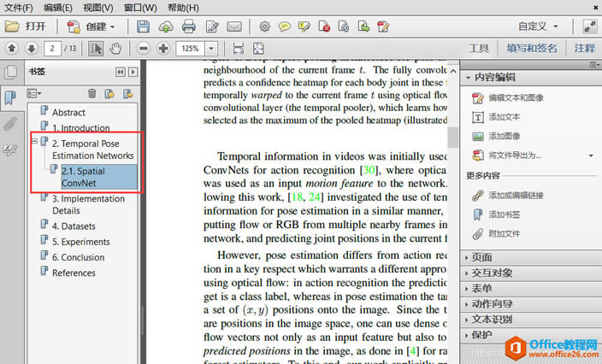This screenshot has height=364, width=602.
Task: Open the 编辑(E) menu
Action: (57, 8)
